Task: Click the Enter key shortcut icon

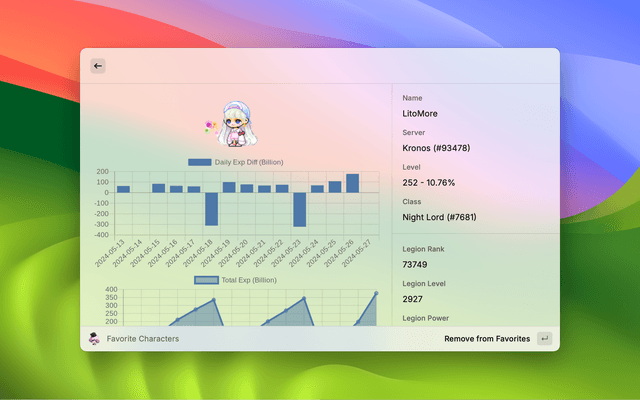Action: pyautogui.click(x=544, y=339)
